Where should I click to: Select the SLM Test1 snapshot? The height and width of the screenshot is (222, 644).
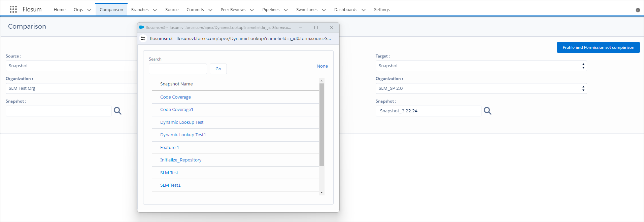pos(170,185)
